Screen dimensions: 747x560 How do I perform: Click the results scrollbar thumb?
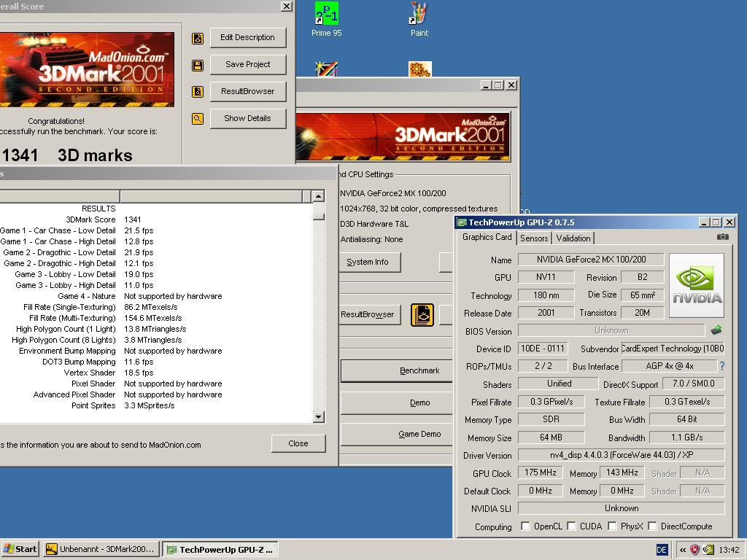[x=319, y=217]
